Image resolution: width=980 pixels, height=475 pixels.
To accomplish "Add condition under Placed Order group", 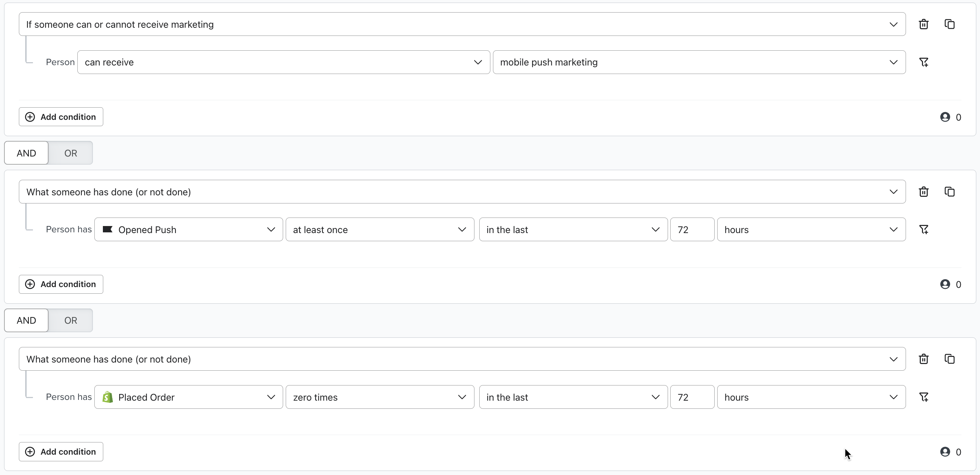I will coord(61,451).
